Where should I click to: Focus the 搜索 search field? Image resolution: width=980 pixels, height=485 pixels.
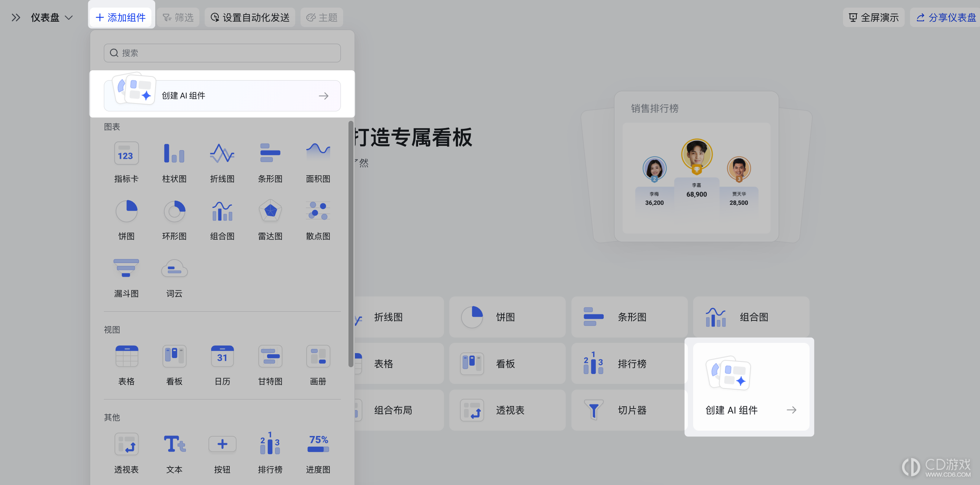(x=222, y=53)
